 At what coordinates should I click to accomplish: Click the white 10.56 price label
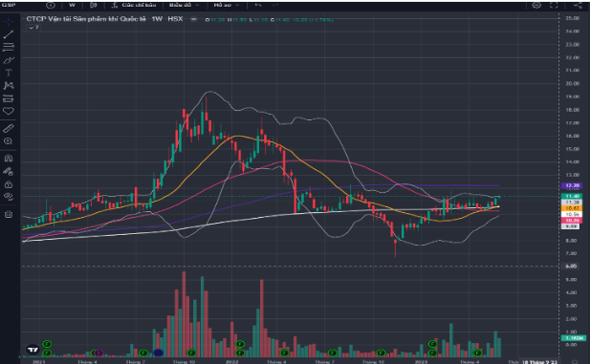572,214
